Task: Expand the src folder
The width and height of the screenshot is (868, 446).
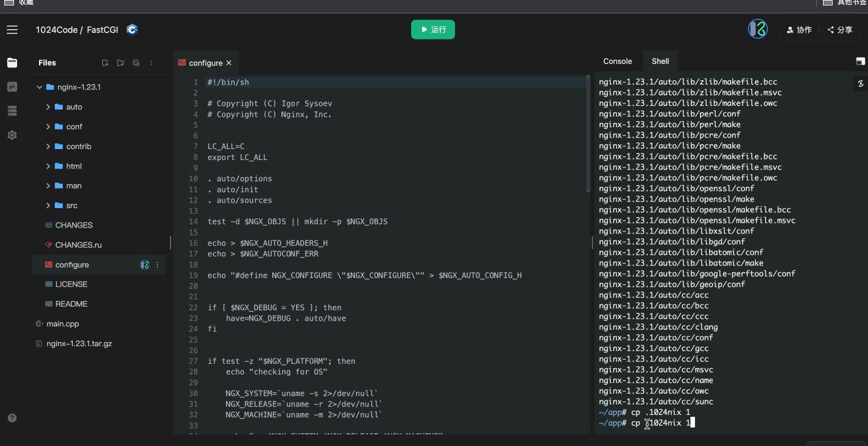Action: coord(48,206)
